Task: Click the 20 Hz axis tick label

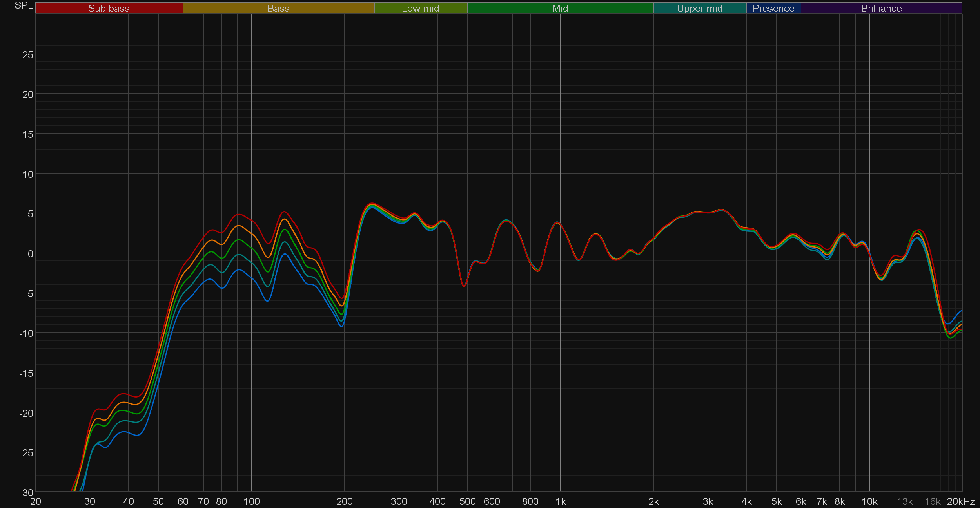Action: (36, 502)
